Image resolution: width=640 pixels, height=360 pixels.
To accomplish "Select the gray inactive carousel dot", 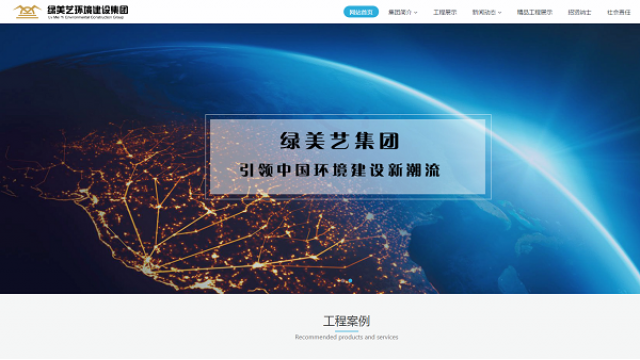I will 343,280.
